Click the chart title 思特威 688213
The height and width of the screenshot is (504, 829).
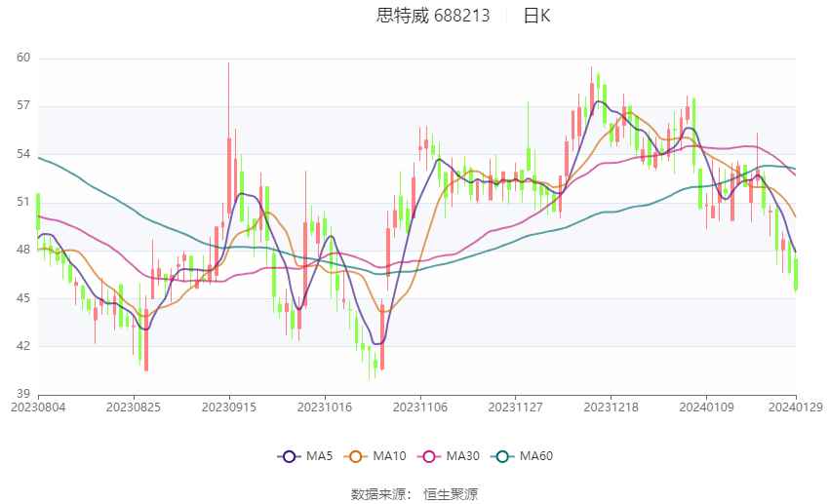433,16
